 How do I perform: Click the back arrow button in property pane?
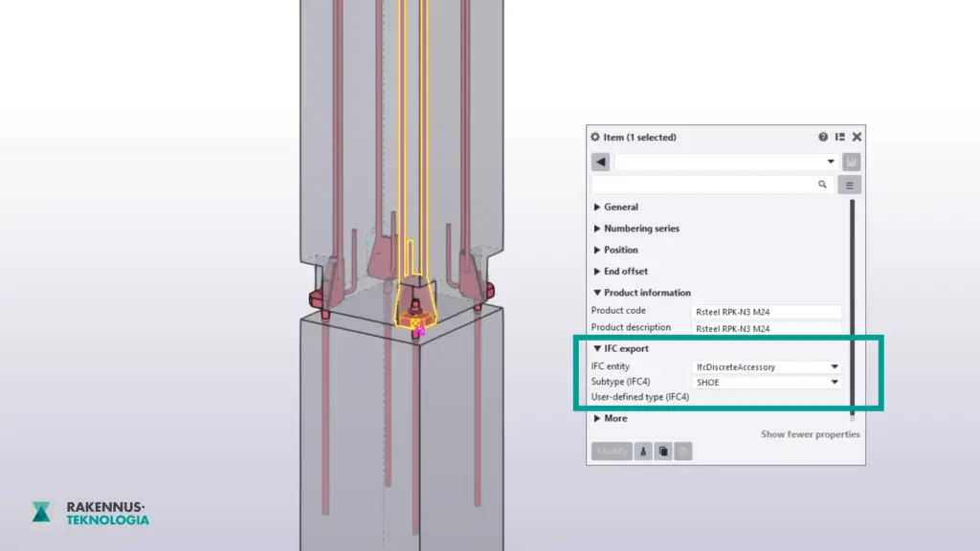pos(600,162)
